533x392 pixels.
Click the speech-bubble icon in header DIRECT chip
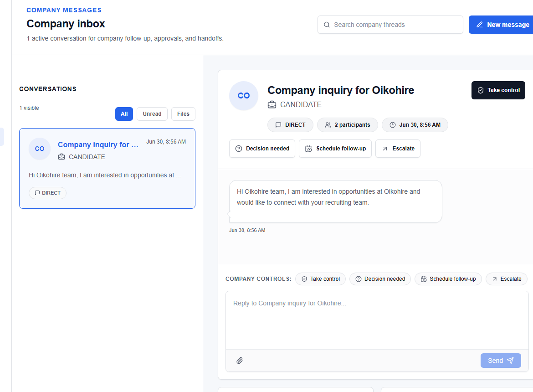[278, 125]
